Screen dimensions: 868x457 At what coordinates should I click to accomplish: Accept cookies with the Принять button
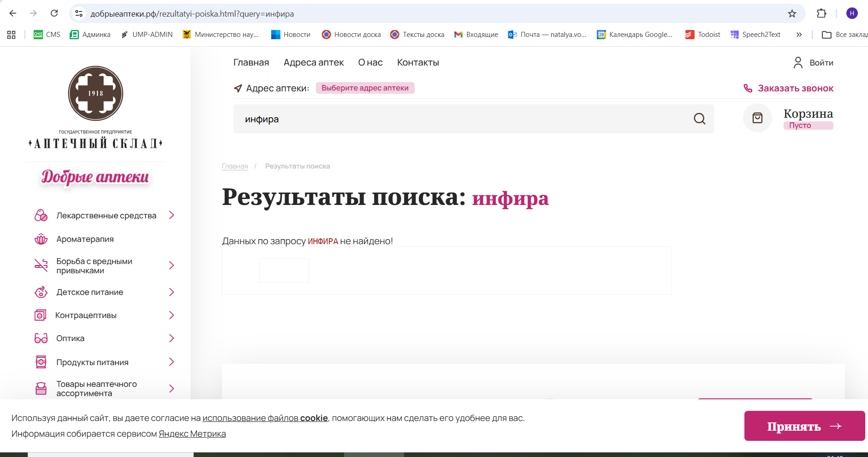pyautogui.click(x=804, y=426)
